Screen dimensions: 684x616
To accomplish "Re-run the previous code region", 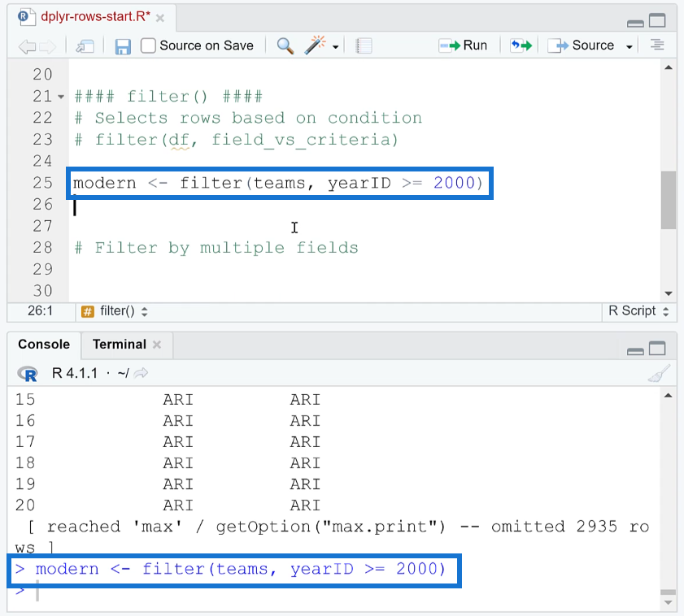I will (521, 46).
